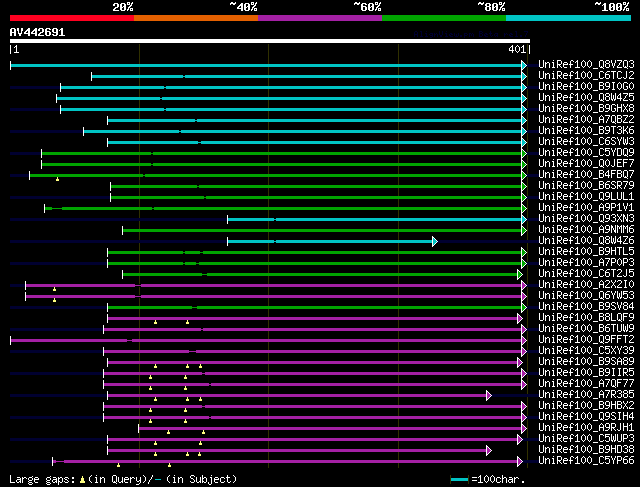640x487 pixels.
Task: Click the UniRef100_A2X2I0 hit label
Action: [586, 285]
